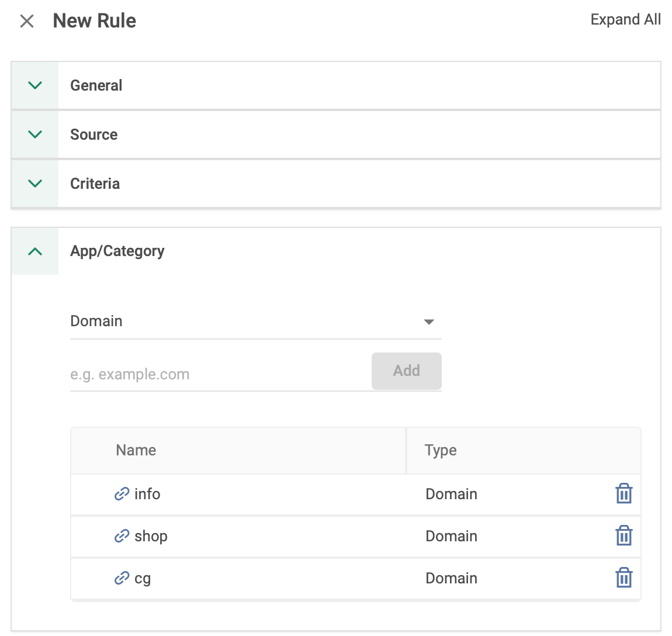Collapse the App/Category section
This screenshot has height=636, width=672.
pyautogui.click(x=35, y=251)
